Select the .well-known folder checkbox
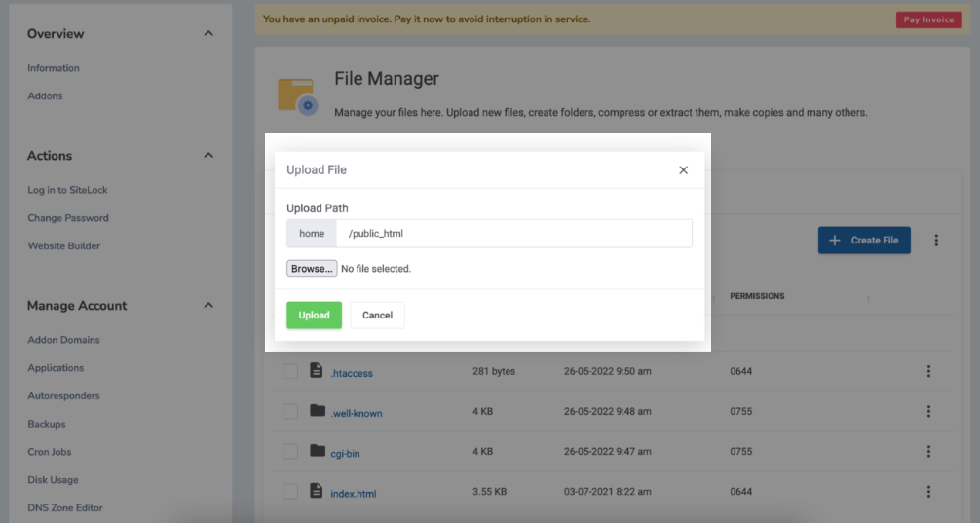 (290, 412)
